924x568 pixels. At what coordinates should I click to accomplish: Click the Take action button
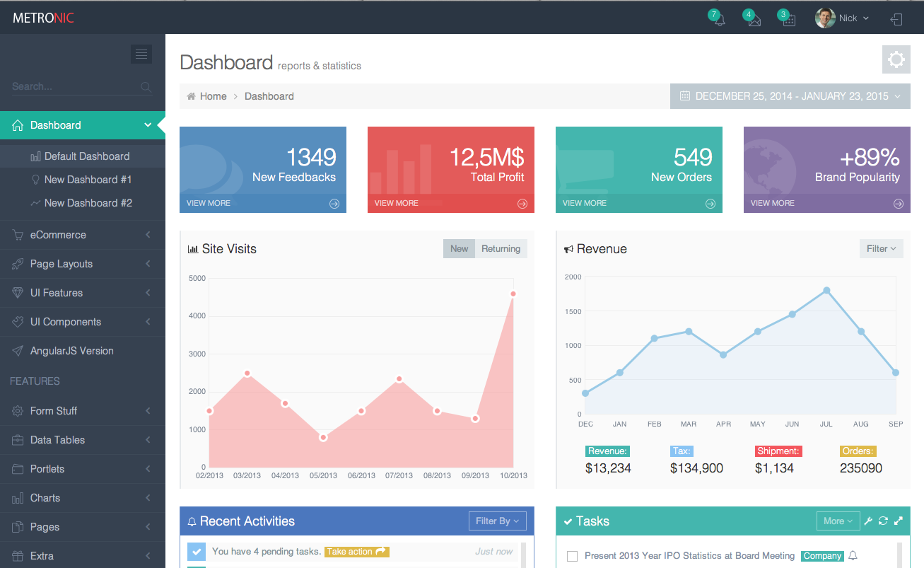(356, 552)
